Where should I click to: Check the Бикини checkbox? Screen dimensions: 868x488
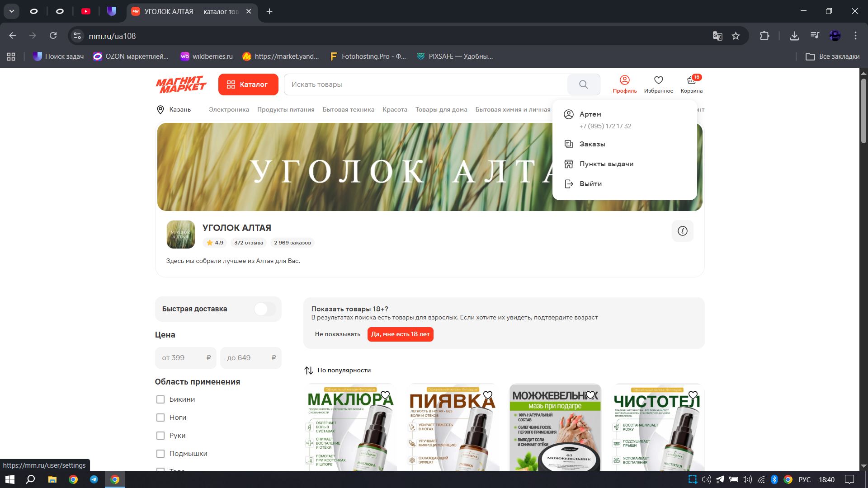coord(160,399)
